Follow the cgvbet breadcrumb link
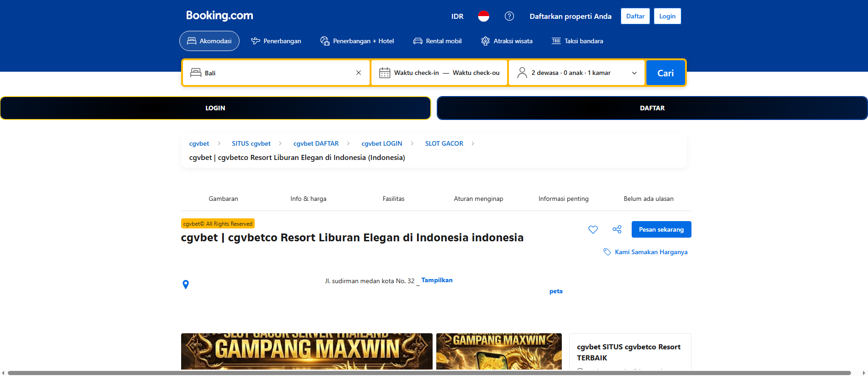This screenshot has width=868, height=376. tap(199, 143)
